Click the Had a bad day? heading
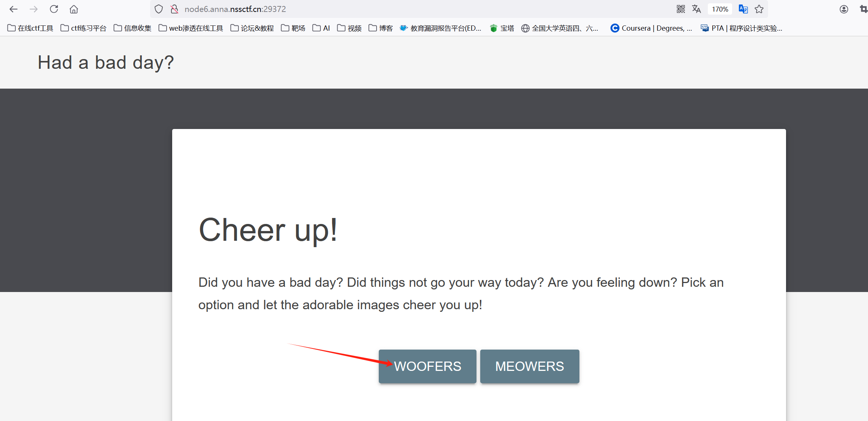Image resolution: width=868 pixels, height=421 pixels. (x=106, y=62)
